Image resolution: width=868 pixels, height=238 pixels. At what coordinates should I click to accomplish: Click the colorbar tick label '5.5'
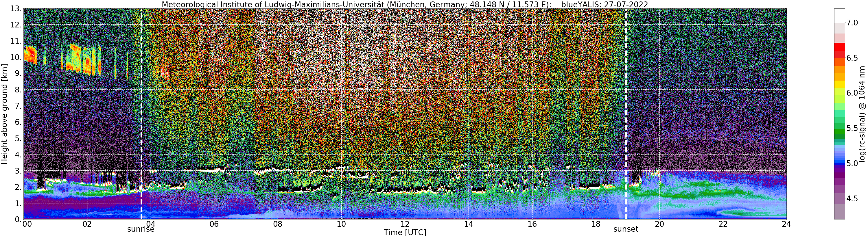click(x=852, y=128)
